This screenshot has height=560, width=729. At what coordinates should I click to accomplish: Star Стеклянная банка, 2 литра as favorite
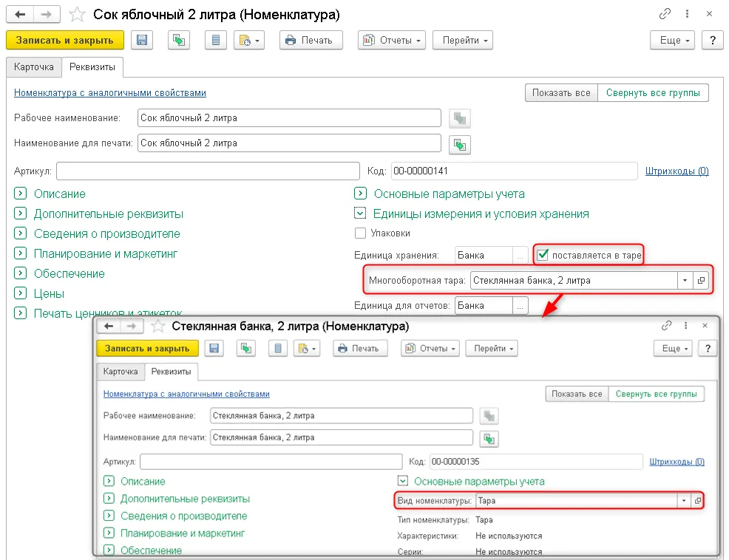pyautogui.click(x=158, y=327)
